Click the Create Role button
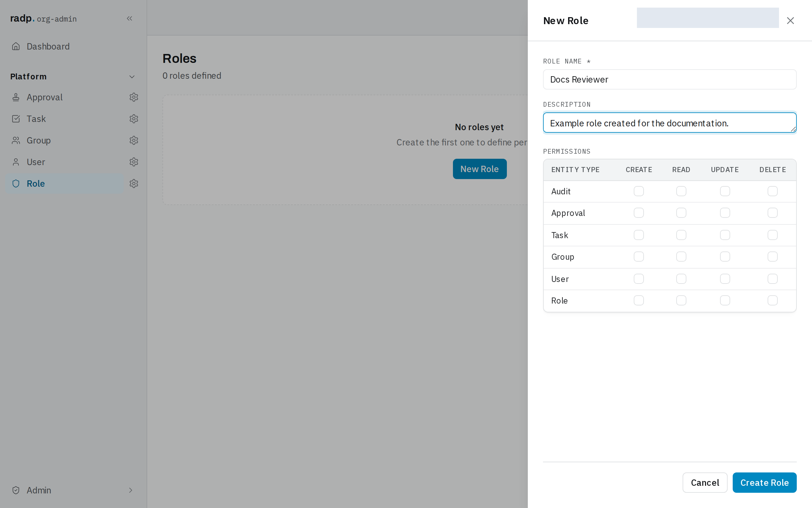This screenshot has width=812, height=508. pyautogui.click(x=764, y=483)
